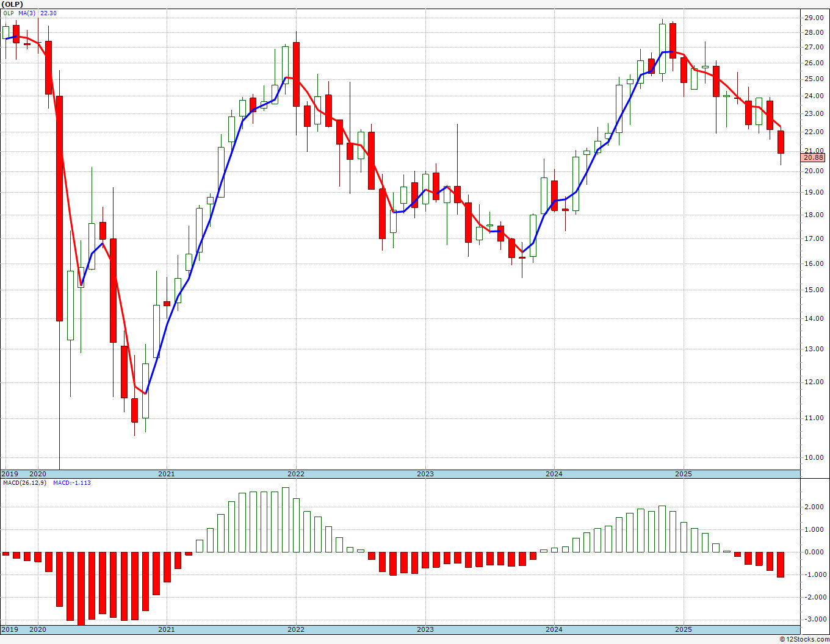Select the 29.00 price axis label

(814, 17)
